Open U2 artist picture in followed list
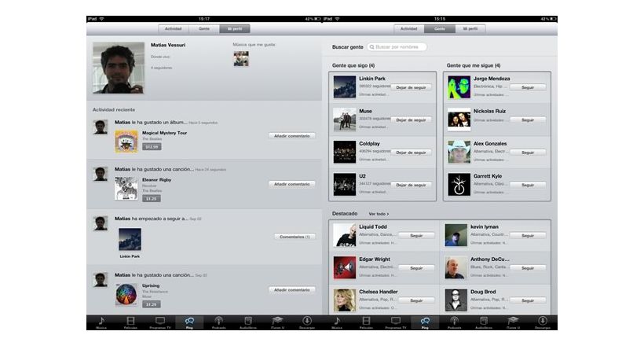This screenshot has height=346, width=644. pyautogui.click(x=345, y=184)
